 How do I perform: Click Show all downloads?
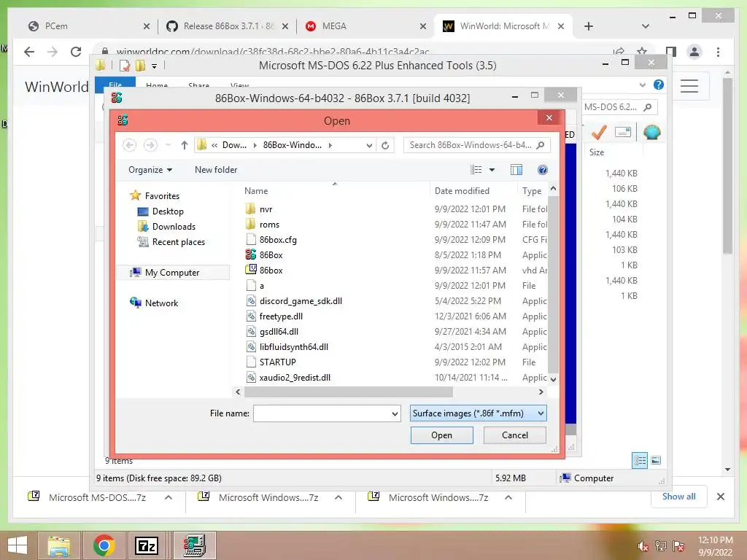pyautogui.click(x=678, y=497)
